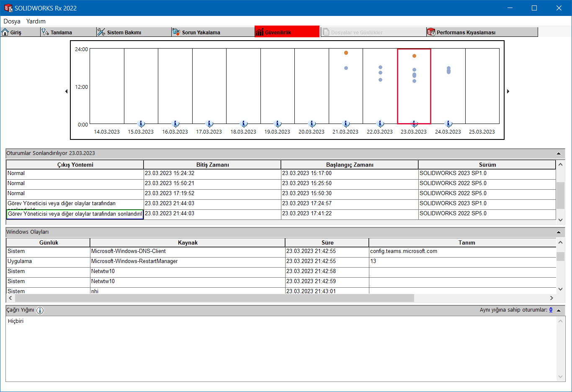Open the Dosya menu

click(x=12, y=21)
